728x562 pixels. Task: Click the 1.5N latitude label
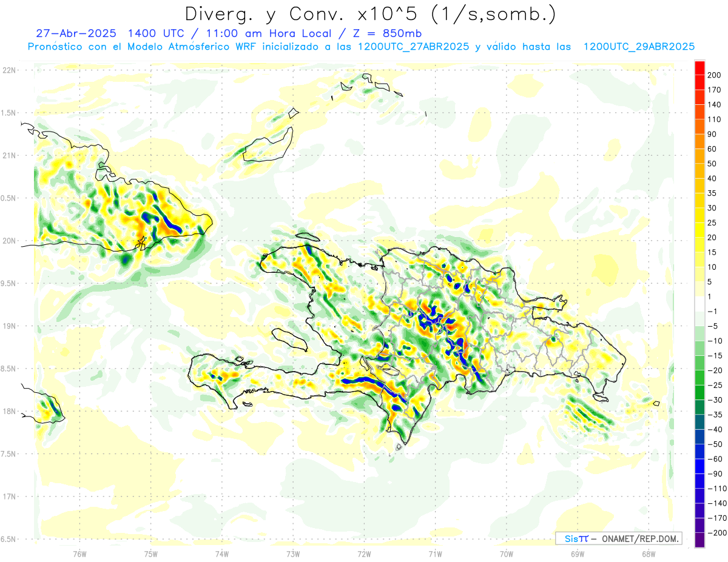click(x=9, y=113)
